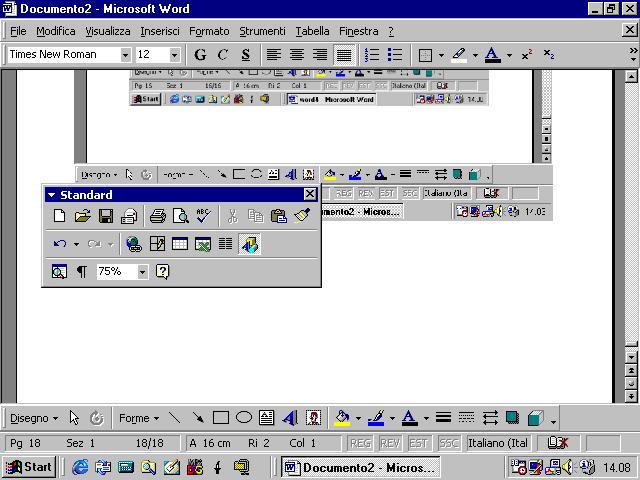
Task: Run the ABC spelling and grammar check
Action: [x=203, y=216]
